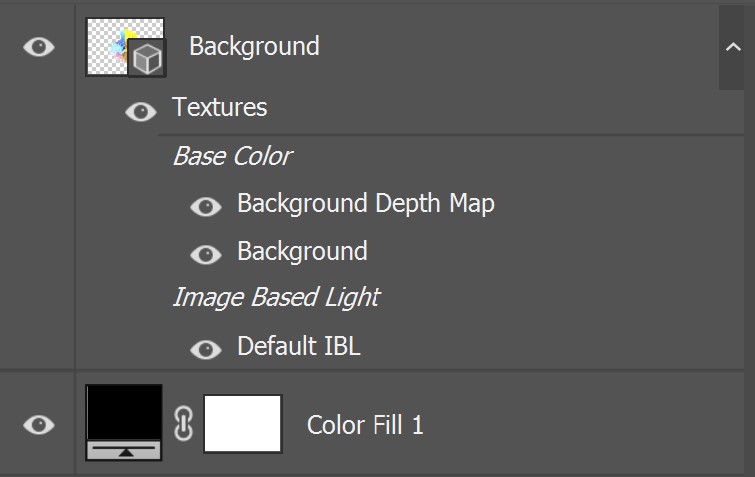Image resolution: width=755 pixels, height=477 pixels.
Task: Select the Background Depth Map entry
Action: [365, 204]
